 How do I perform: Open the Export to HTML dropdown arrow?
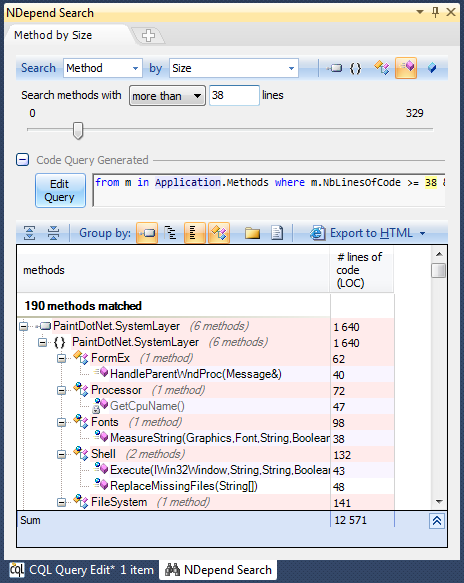coord(422,233)
